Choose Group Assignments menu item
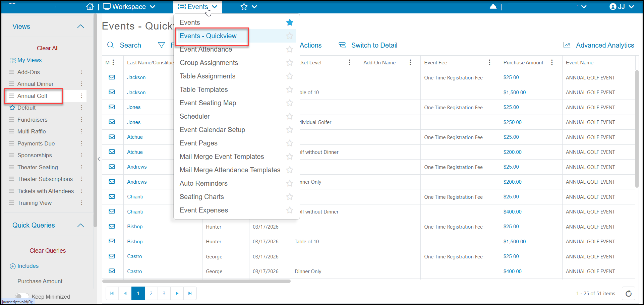Image resolution: width=644 pixels, height=305 pixels. point(209,63)
